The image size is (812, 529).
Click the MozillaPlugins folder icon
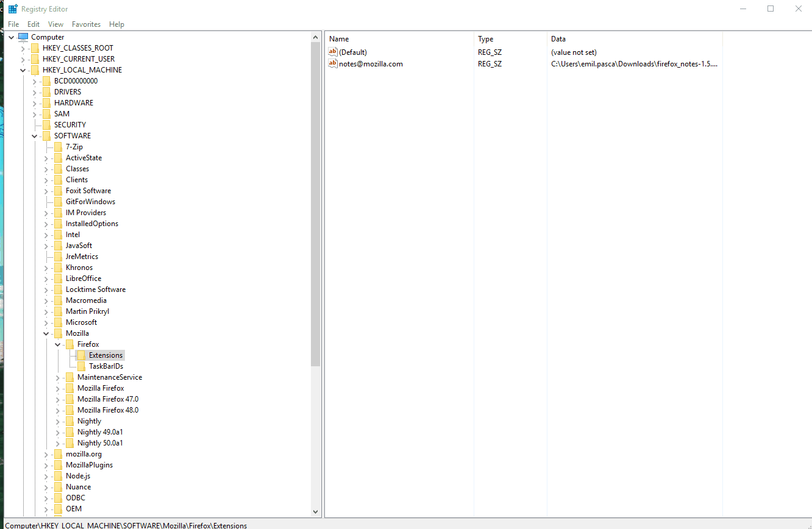58,465
